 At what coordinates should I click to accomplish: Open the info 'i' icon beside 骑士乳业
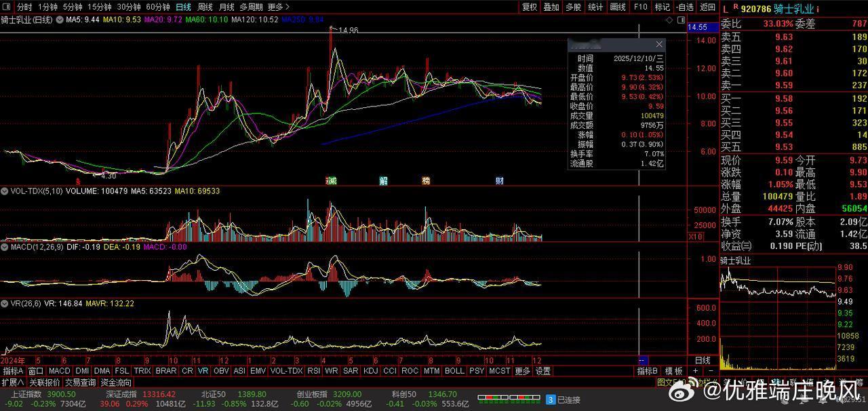click(818, 9)
